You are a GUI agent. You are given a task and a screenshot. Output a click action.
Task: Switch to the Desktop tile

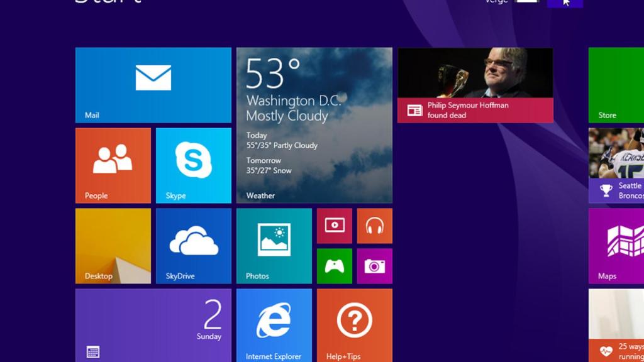point(113,245)
